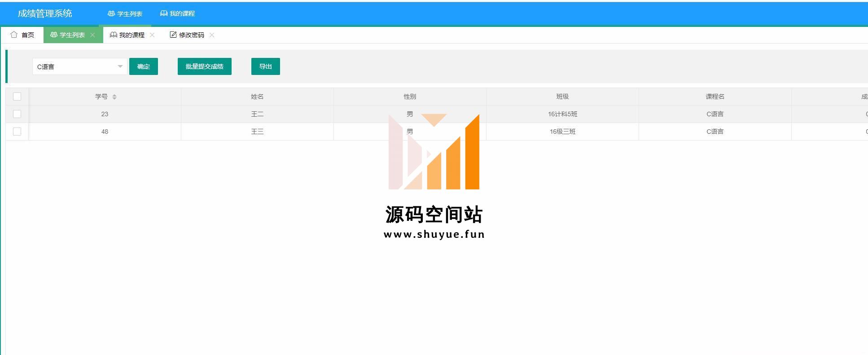Toggle the select-all checkbox in table header

click(x=17, y=96)
